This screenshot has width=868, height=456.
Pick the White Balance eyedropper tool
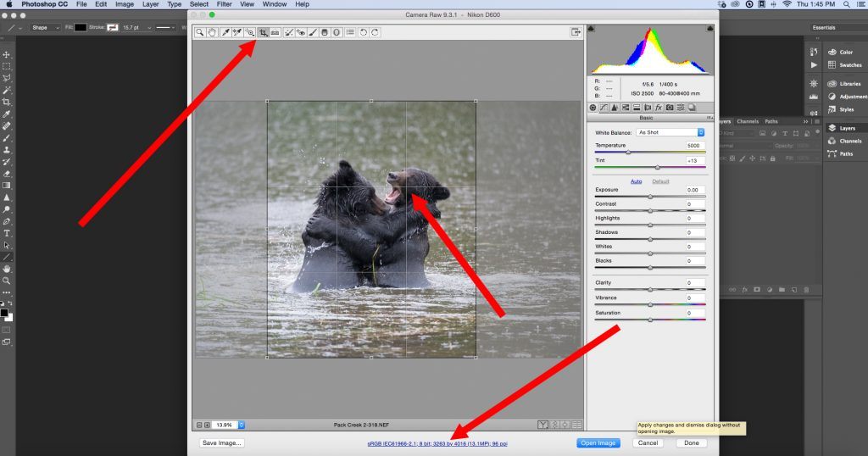tap(225, 32)
